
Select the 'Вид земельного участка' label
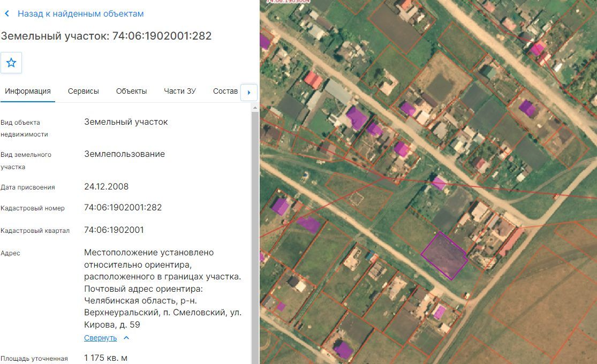click(x=26, y=161)
